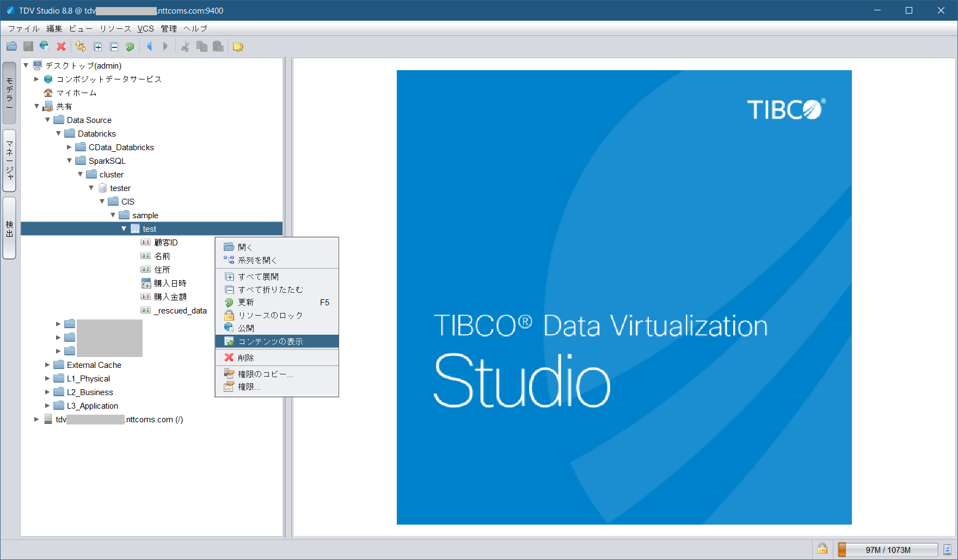Open the 検出 side tab
The image size is (958, 560).
point(9,228)
